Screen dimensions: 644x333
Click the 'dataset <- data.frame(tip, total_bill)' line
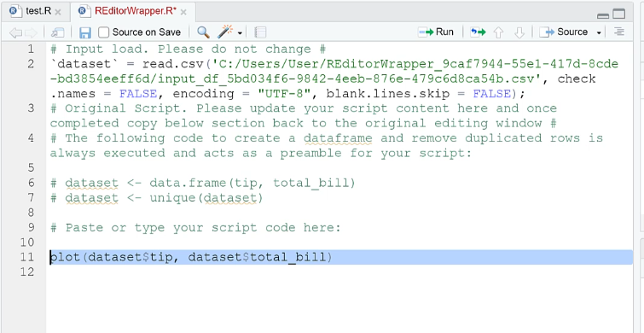(202, 183)
